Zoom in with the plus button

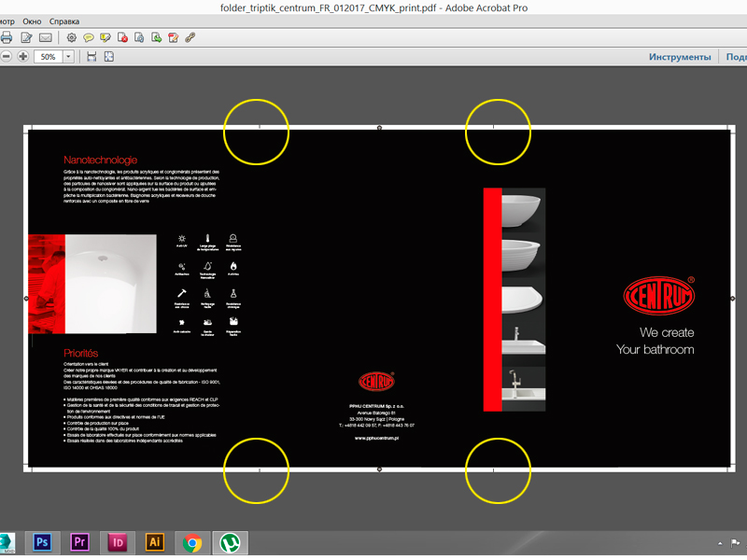[22, 57]
